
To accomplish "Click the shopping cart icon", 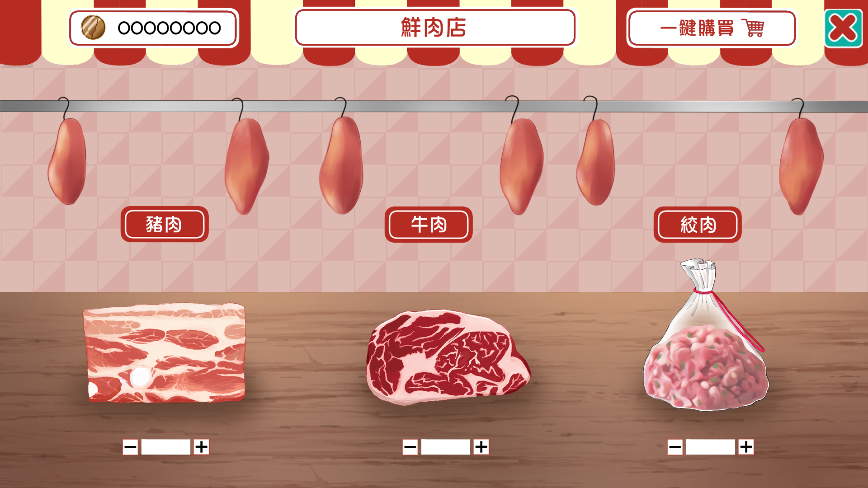I will [x=753, y=28].
